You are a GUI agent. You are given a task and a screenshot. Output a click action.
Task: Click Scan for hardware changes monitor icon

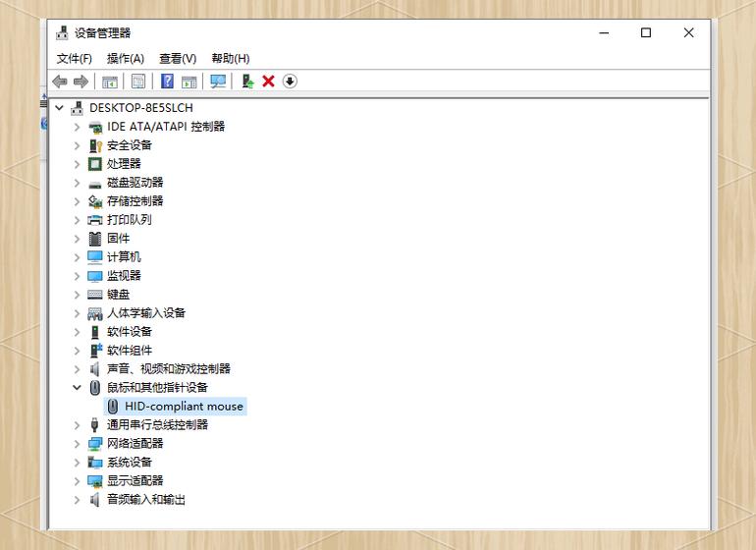coord(218,82)
